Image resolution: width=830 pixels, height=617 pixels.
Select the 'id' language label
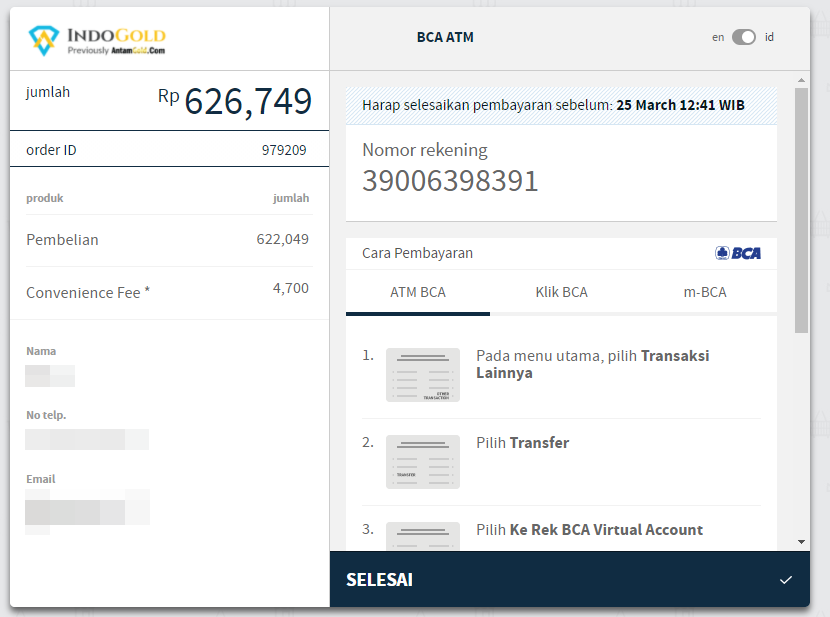coord(769,37)
